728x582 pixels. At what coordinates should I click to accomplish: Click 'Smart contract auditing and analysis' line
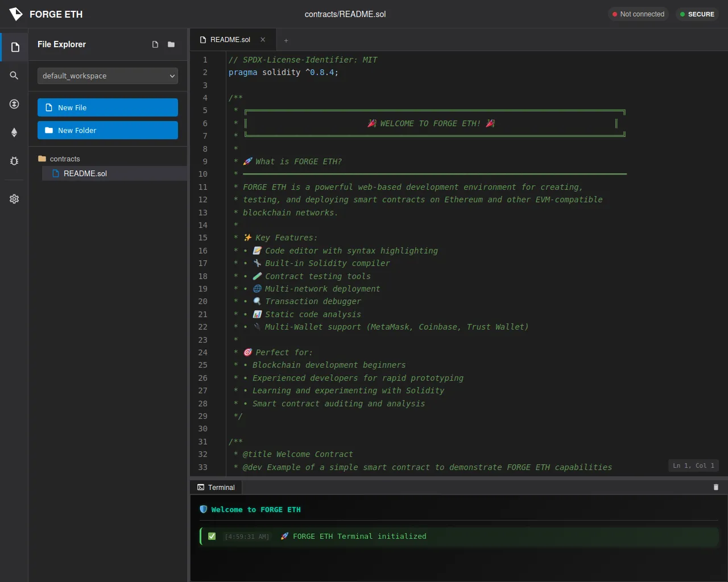point(338,404)
